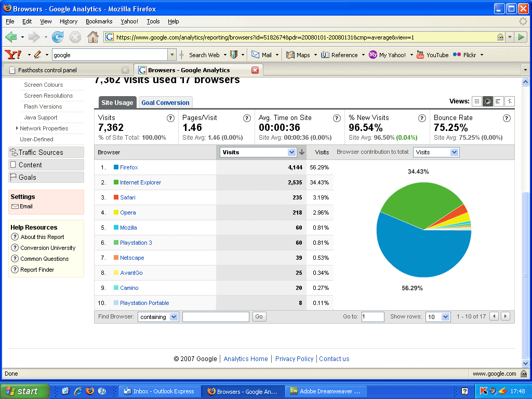Click the yellow Opera legend color square
This screenshot has height=399, width=532.
click(116, 212)
